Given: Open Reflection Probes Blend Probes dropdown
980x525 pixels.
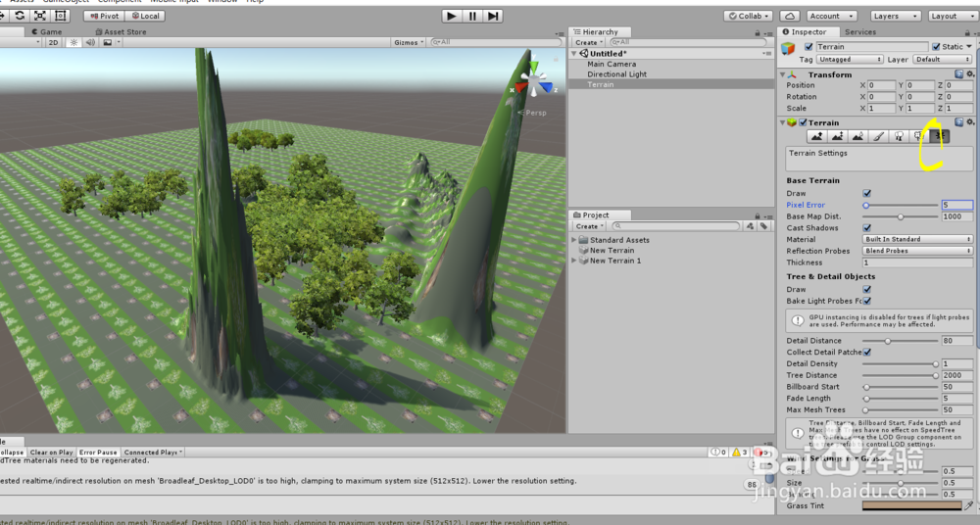Looking at the screenshot, I should tap(917, 251).
